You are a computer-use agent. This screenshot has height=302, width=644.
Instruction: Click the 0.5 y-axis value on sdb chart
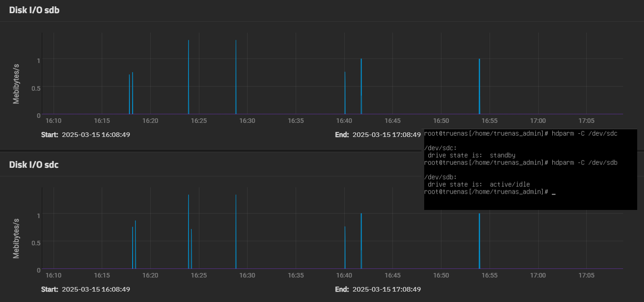(36, 88)
